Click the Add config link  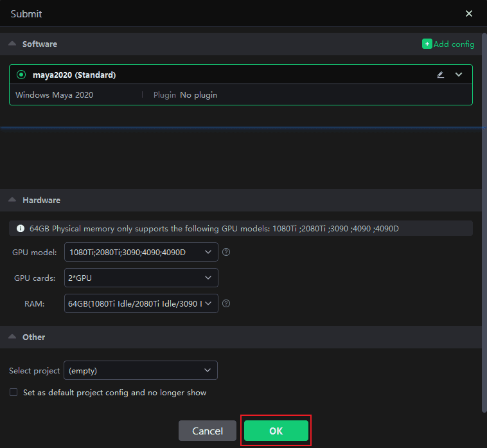tap(454, 44)
